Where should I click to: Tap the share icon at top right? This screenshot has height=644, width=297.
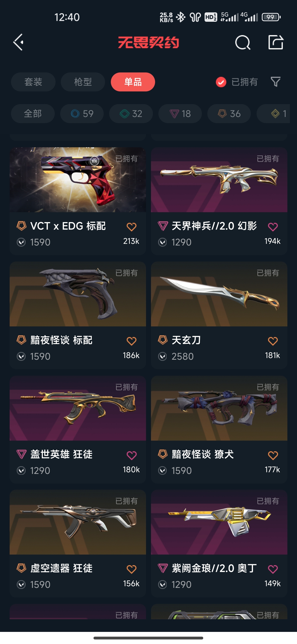pyautogui.click(x=276, y=42)
